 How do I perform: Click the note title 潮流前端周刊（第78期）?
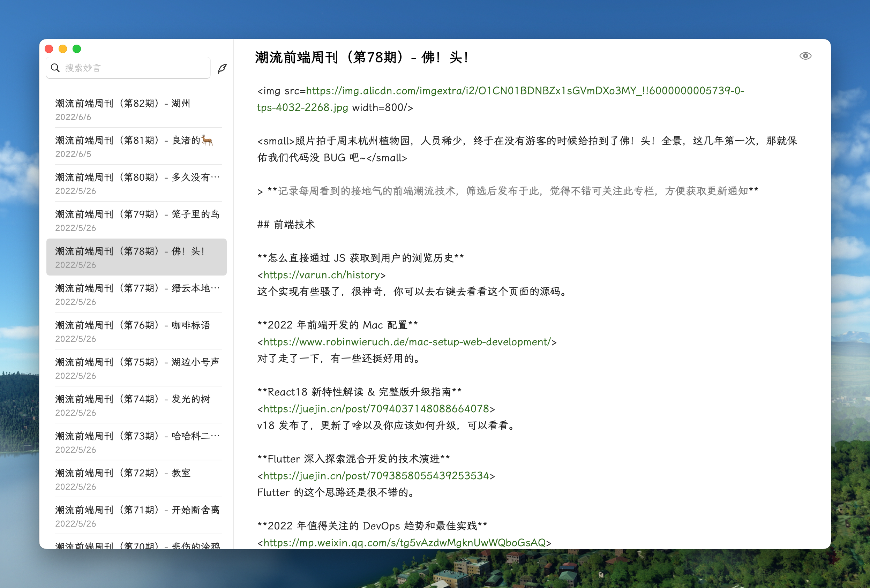point(362,57)
